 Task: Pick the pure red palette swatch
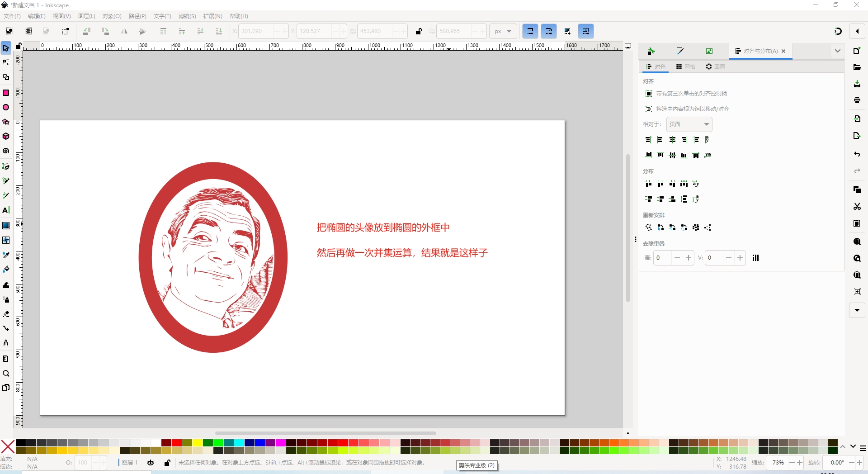pos(177,443)
